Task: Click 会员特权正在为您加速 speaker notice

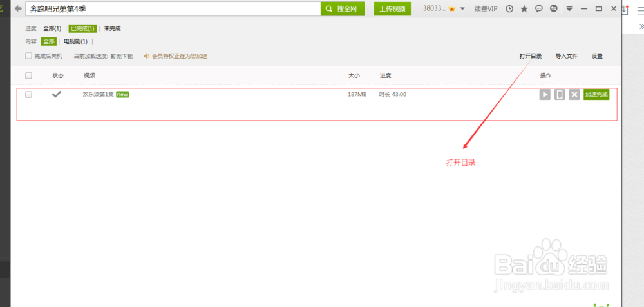Action: 175,56
